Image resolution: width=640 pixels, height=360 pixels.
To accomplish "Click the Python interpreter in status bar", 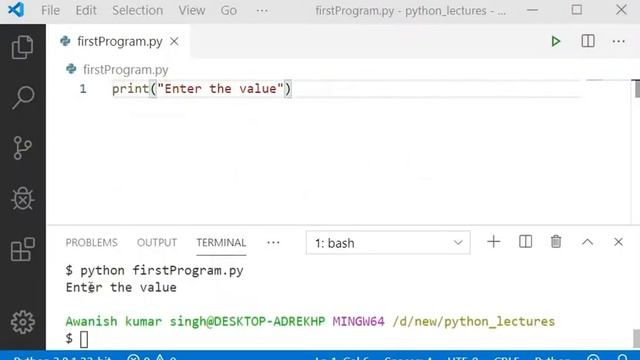I will (62, 358).
